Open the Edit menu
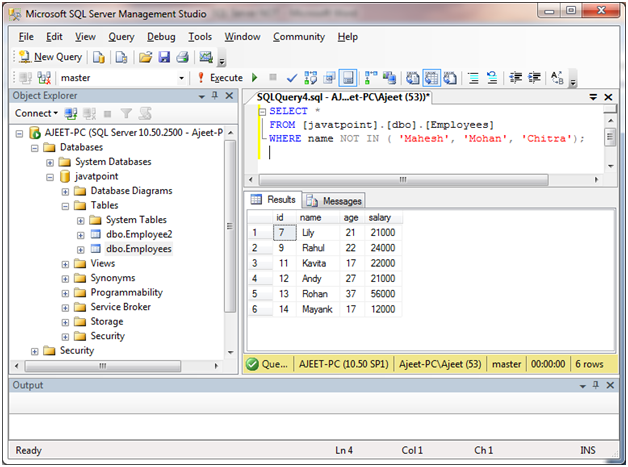The width and height of the screenshot is (628, 467). pos(54,37)
